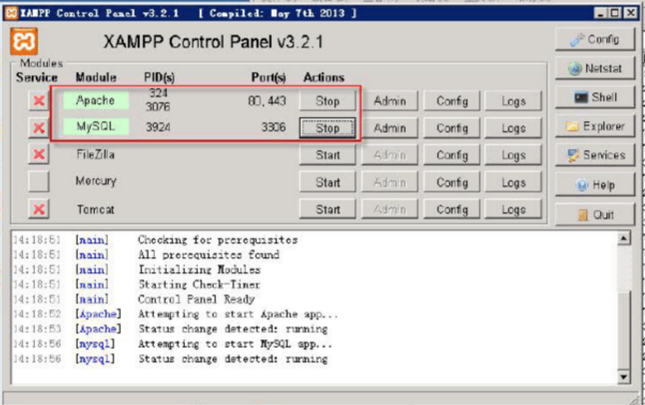
Task: Open the Config button with wrench icon
Action: click(x=595, y=39)
